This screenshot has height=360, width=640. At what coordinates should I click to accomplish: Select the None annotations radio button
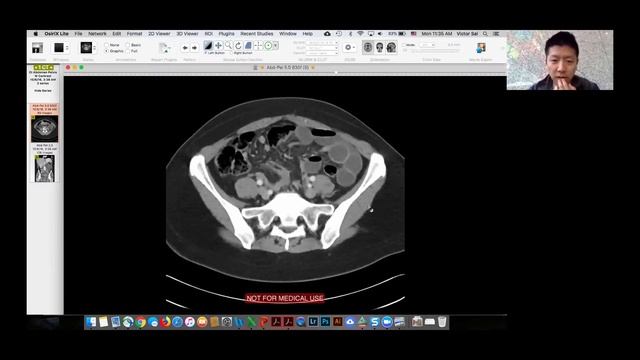click(107, 45)
